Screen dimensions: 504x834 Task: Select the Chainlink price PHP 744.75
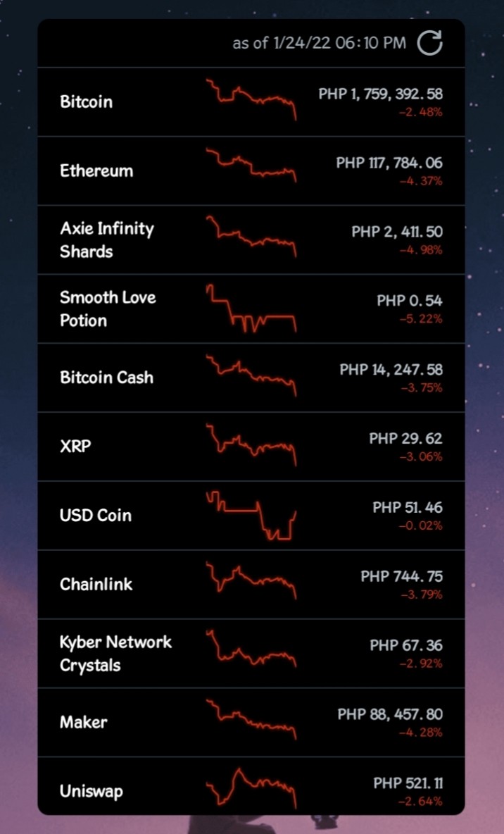pyautogui.click(x=401, y=577)
